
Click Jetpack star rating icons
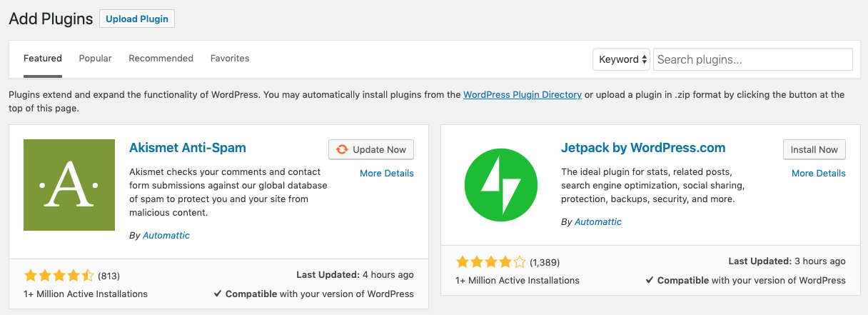490,261
